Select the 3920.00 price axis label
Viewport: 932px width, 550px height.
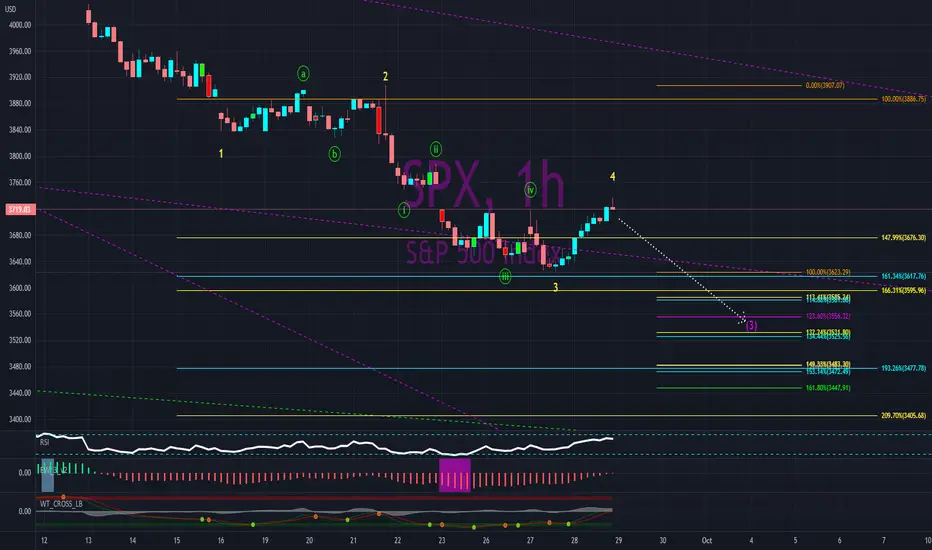click(x=20, y=77)
